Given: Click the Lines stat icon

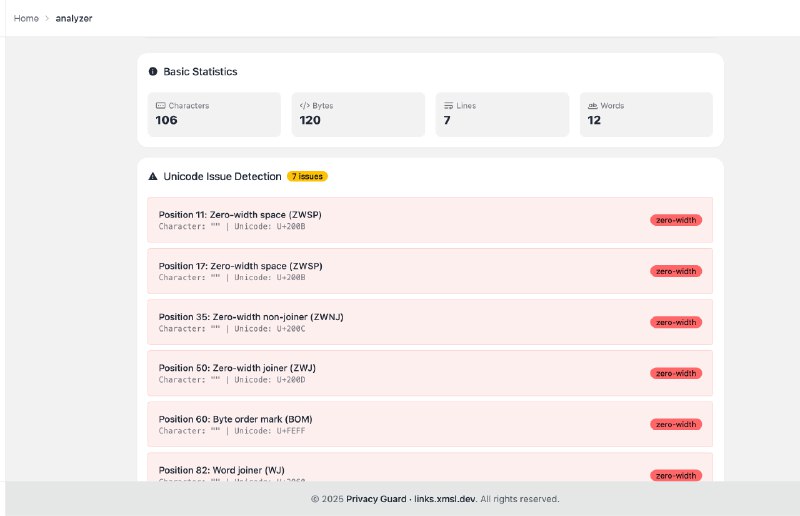Looking at the screenshot, I should click(449, 105).
